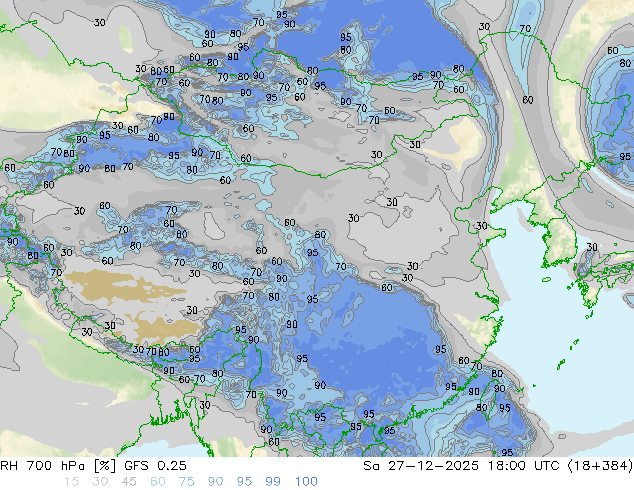634x490 pixels.
Task: Click legend value 100 in the color scale
Action: point(306,482)
